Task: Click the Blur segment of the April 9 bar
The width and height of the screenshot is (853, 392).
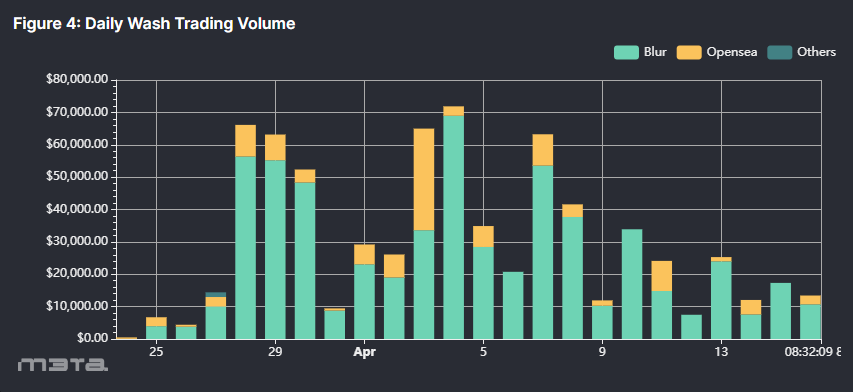Action: pos(602,322)
